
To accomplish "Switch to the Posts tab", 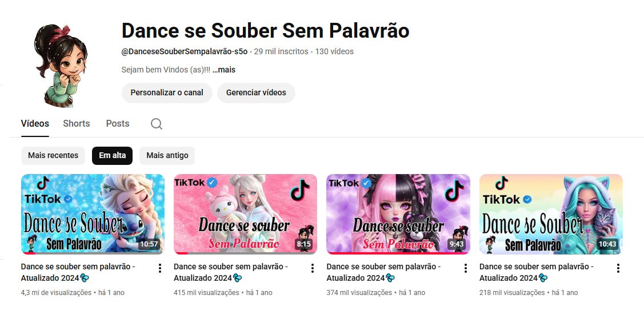I will [118, 123].
